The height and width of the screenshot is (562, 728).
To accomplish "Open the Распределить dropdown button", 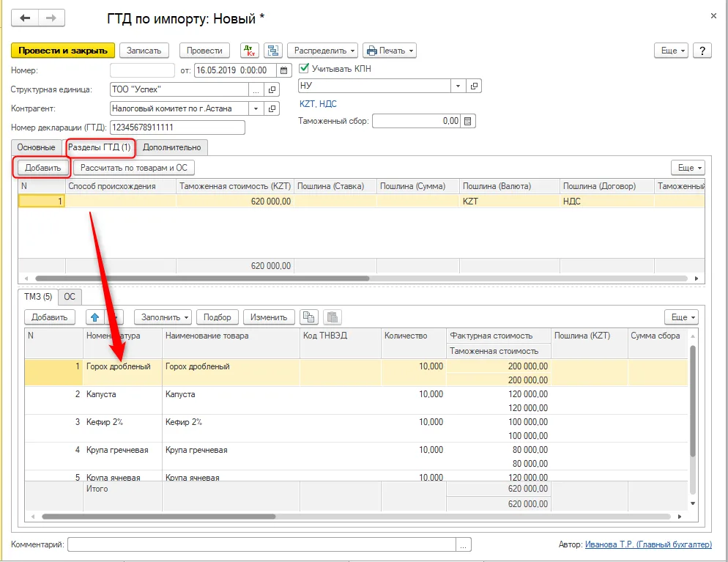I will click(x=322, y=51).
